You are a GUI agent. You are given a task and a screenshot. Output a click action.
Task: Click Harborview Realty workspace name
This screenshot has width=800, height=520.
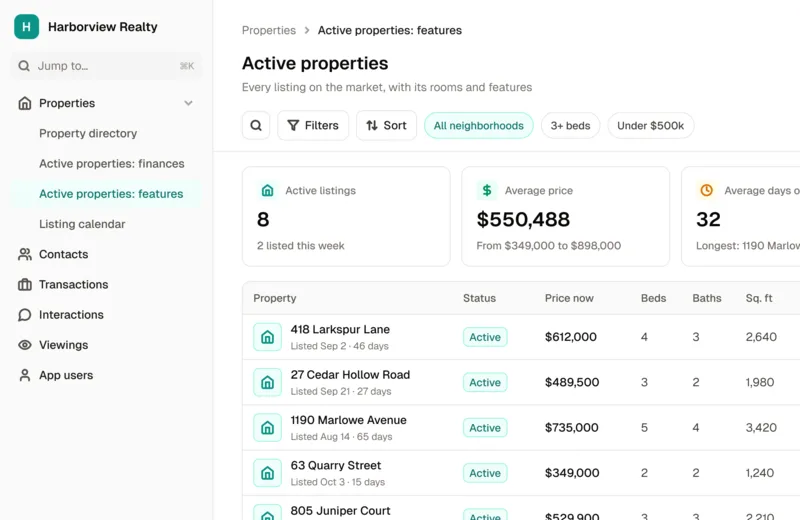[103, 27]
